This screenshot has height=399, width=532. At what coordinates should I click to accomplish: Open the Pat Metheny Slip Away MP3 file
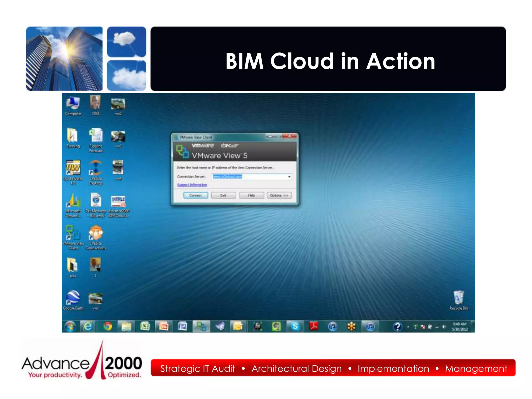[96, 205]
